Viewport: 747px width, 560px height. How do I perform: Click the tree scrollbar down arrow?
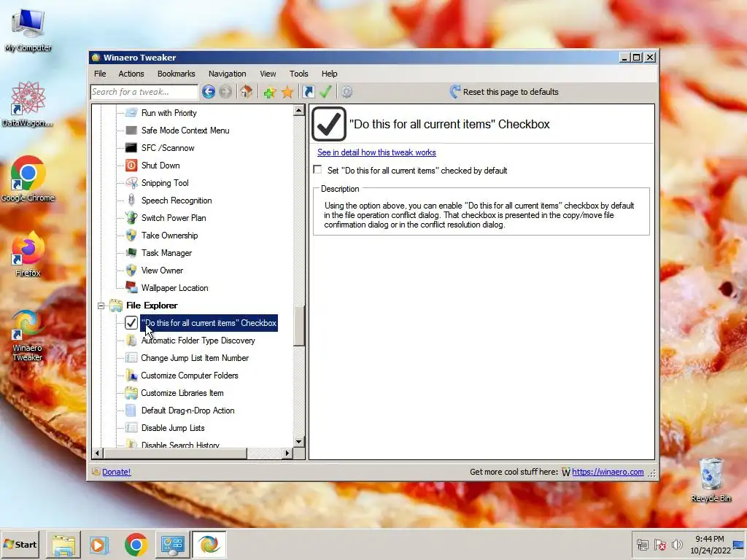click(298, 441)
